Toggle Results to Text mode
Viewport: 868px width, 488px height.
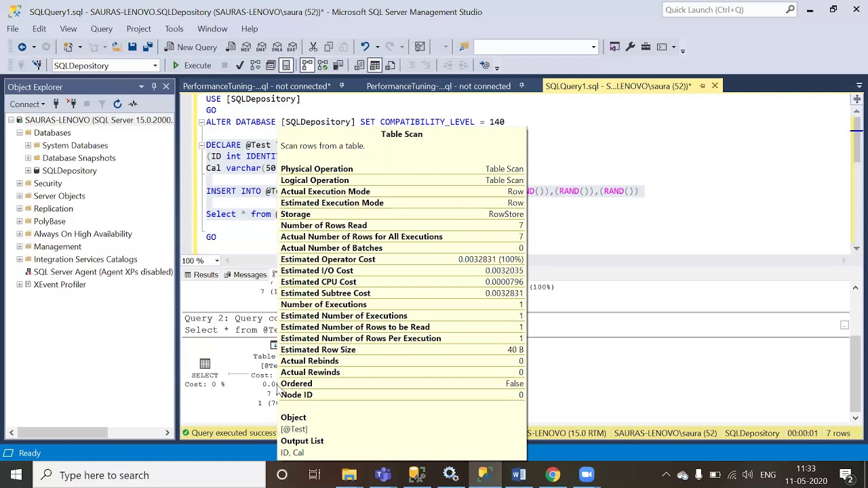coord(359,65)
